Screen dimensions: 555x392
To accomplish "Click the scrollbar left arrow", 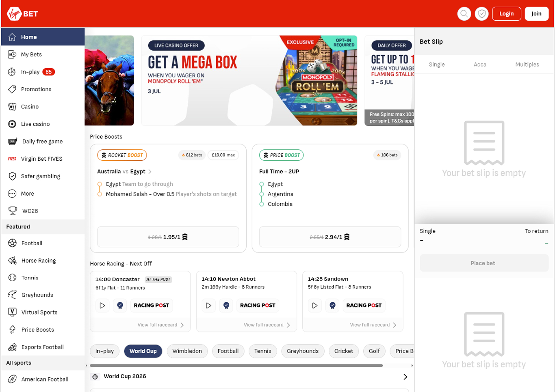I will pos(87,366).
